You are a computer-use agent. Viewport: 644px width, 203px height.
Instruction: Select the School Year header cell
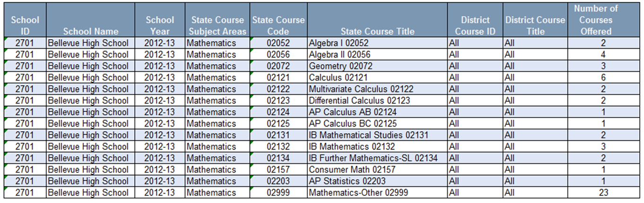[x=160, y=20]
